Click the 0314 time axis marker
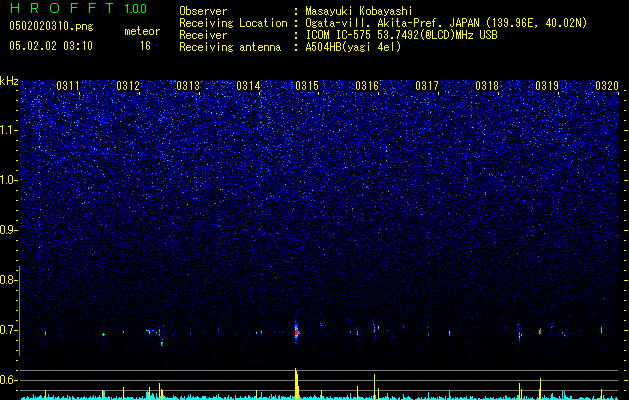 (x=248, y=86)
